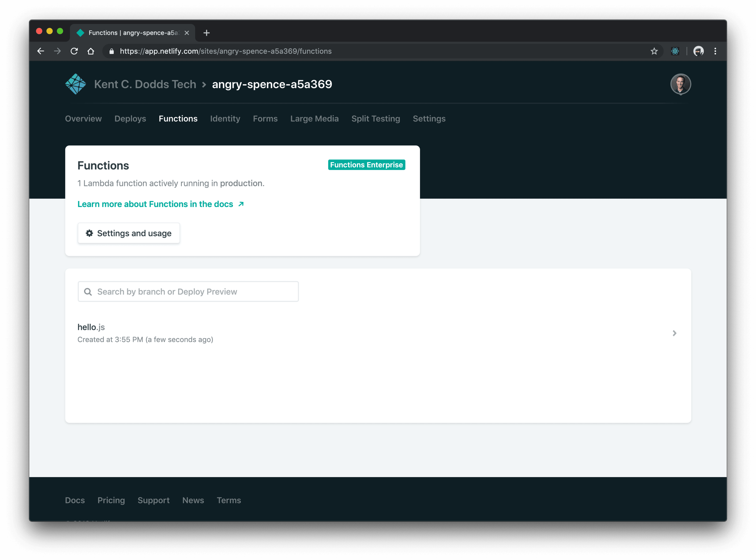Click the angry-spence-a5a369 site breadcrumb
The width and height of the screenshot is (756, 560).
[271, 84]
